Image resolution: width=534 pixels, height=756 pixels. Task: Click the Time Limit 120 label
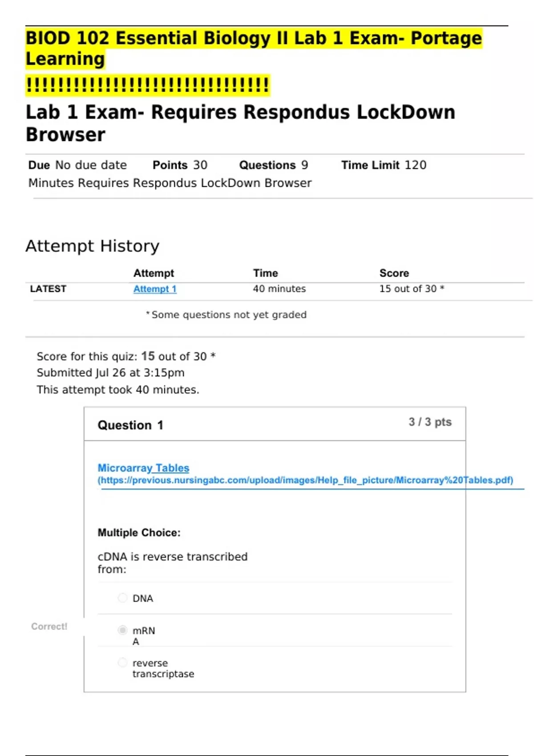click(384, 165)
